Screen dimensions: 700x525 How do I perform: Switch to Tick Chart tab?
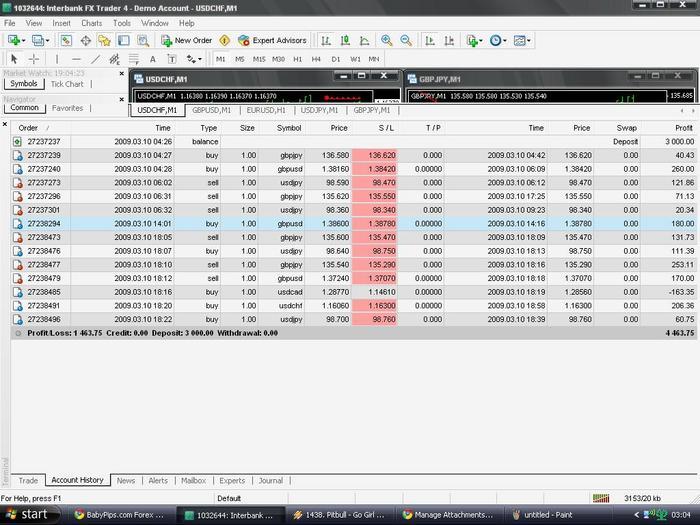coord(67,84)
